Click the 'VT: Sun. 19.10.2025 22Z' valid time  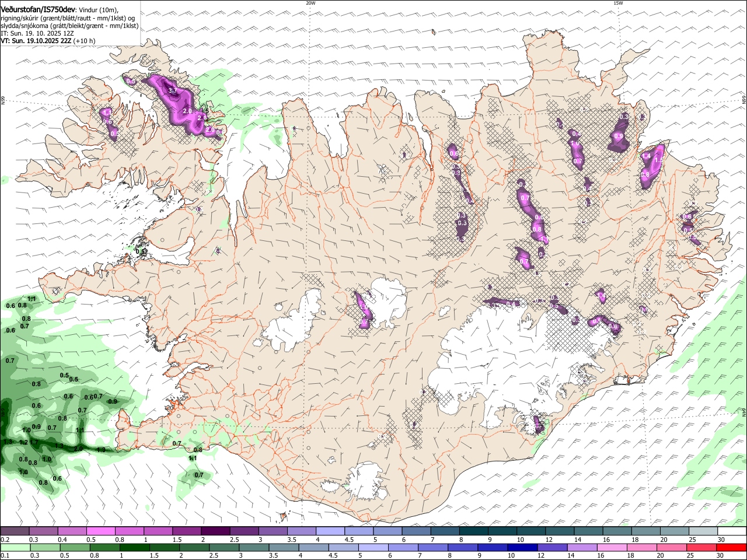click(x=36, y=41)
